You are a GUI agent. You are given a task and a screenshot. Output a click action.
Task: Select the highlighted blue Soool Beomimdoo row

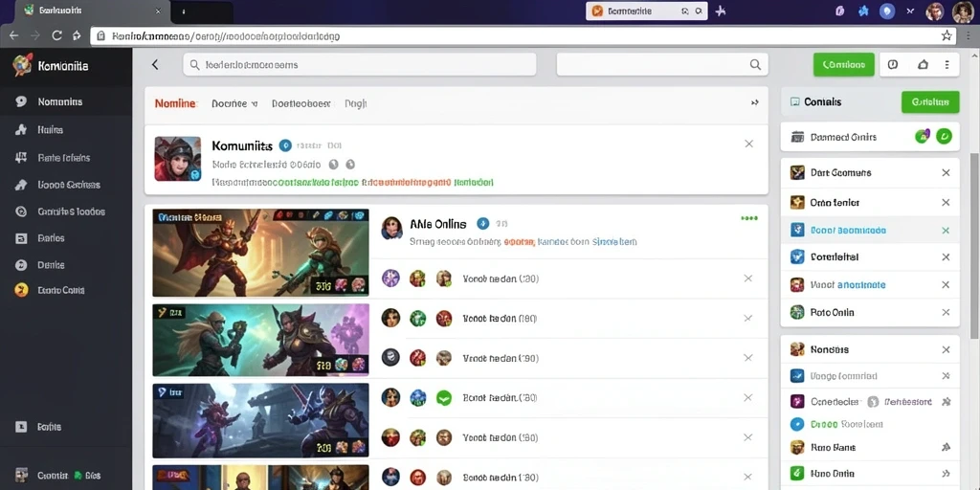[x=870, y=231]
